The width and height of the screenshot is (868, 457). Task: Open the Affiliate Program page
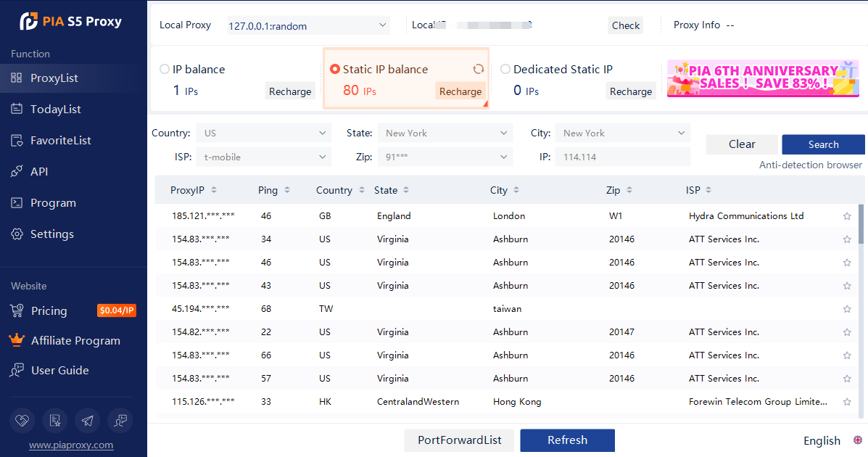[65, 341]
